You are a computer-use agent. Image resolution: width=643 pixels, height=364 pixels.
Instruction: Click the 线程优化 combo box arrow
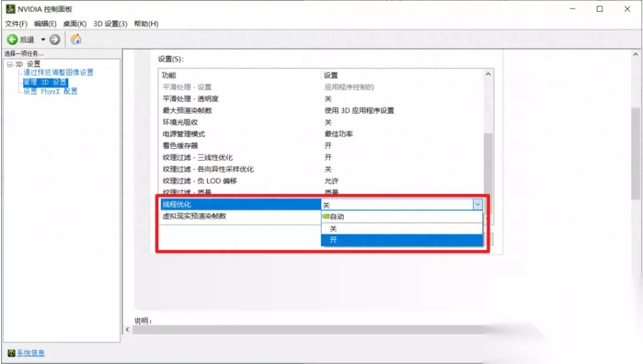coord(478,204)
